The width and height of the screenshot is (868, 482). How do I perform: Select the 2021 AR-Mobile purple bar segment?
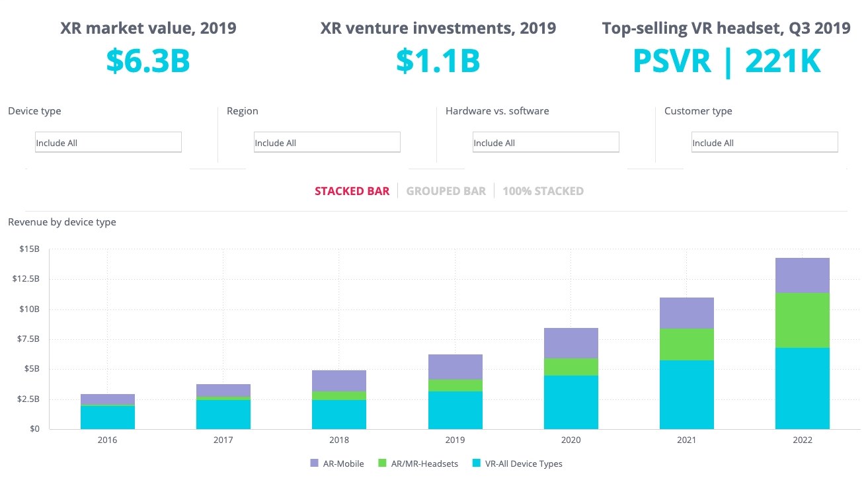[x=687, y=313]
